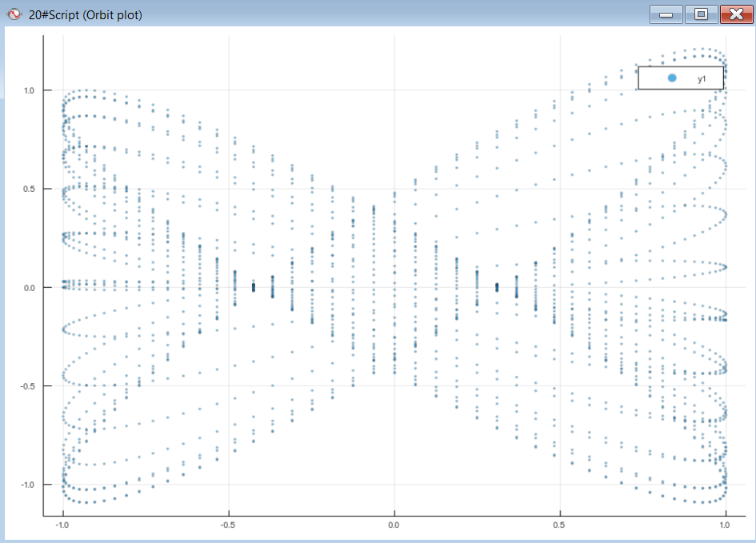Screen dimensions: 756x543
Task: Click the y-axis tick label -1.0
Action: click(26, 485)
